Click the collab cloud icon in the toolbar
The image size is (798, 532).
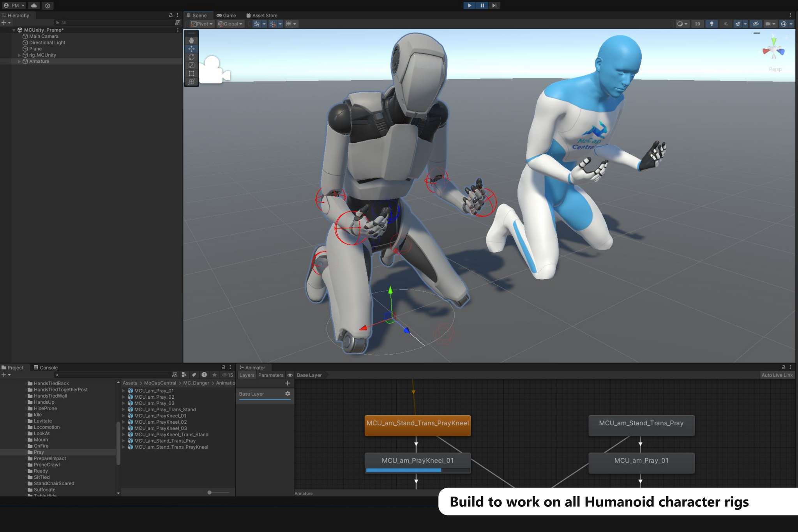[x=34, y=5]
